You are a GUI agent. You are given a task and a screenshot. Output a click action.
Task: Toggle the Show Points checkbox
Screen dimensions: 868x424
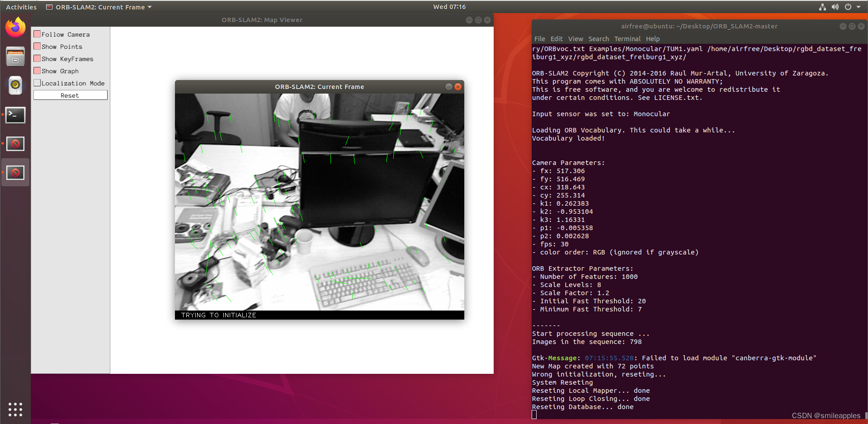click(37, 46)
